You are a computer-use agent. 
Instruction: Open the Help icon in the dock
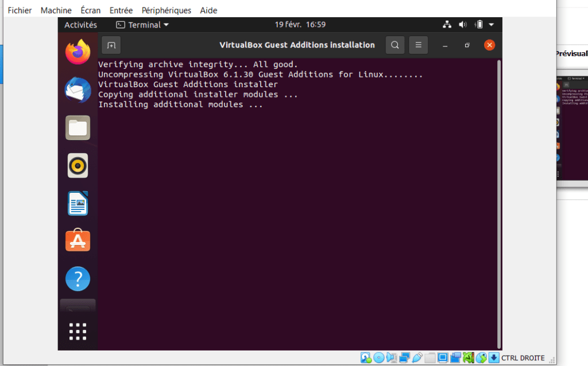point(78,279)
